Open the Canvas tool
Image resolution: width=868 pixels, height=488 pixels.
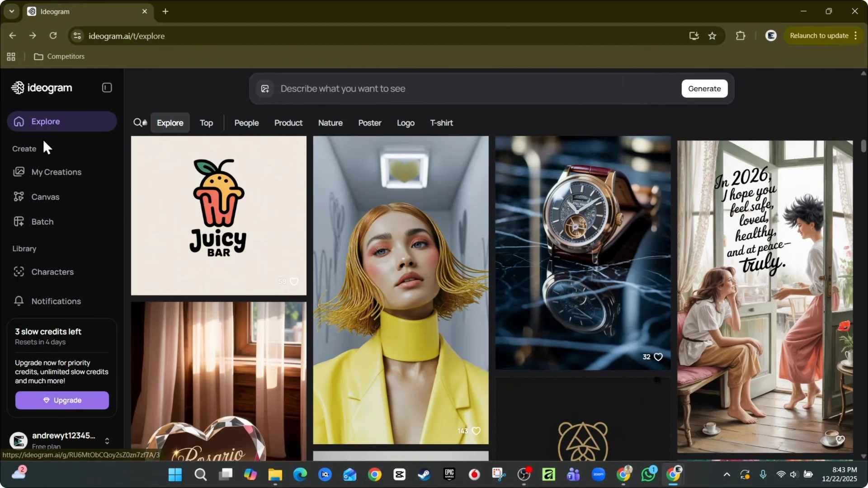(x=45, y=197)
